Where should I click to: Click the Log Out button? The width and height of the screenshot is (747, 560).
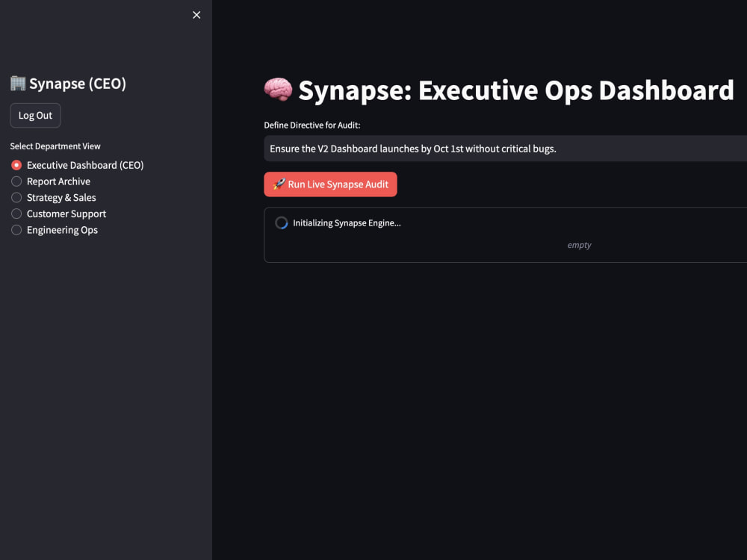(35, 115)
